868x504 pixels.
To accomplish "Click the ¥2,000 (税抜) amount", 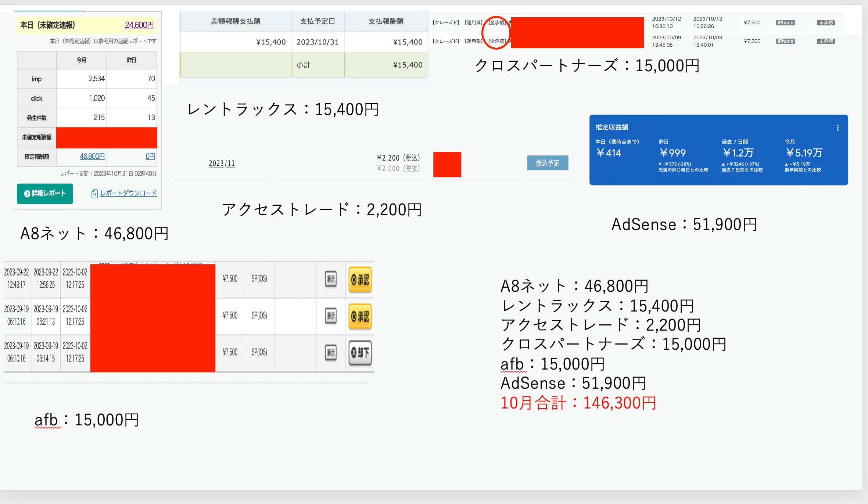I will click(x=398, y=169).
